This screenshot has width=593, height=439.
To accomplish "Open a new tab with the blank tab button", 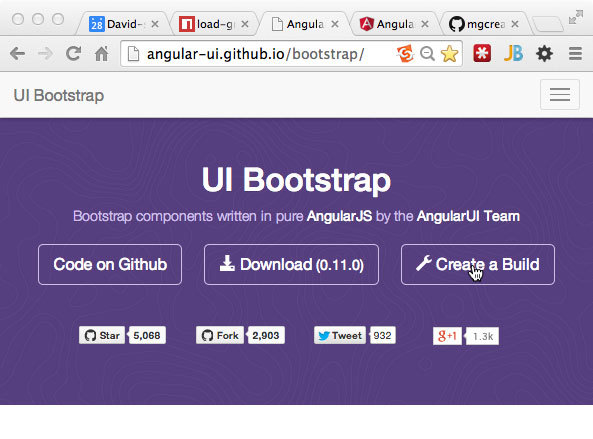I will click(547, 24).
